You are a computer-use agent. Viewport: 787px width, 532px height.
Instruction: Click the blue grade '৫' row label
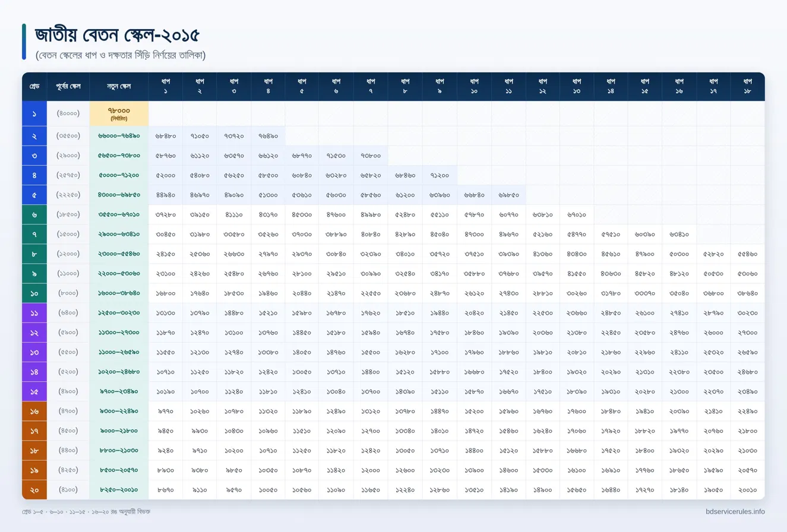coord(34,195)
